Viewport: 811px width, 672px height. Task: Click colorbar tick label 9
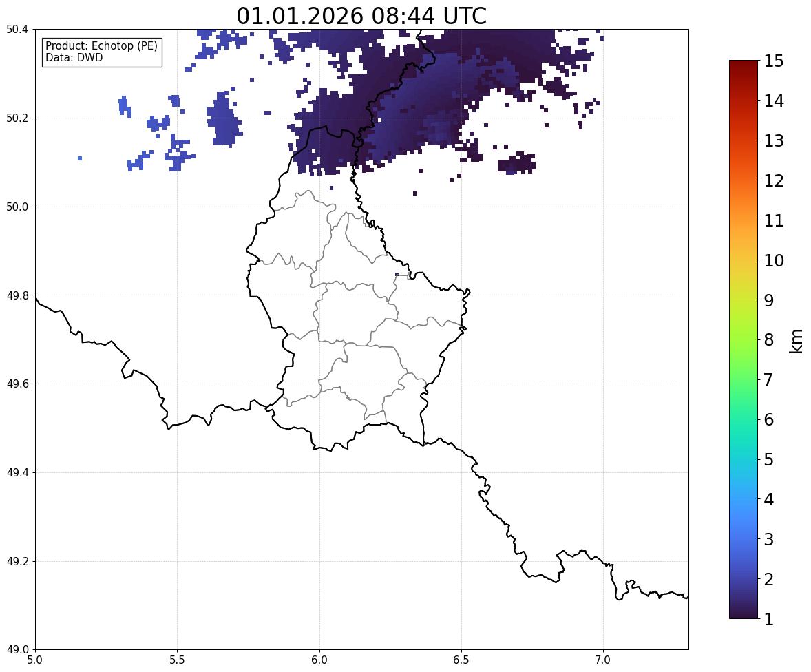coord(769,300)
